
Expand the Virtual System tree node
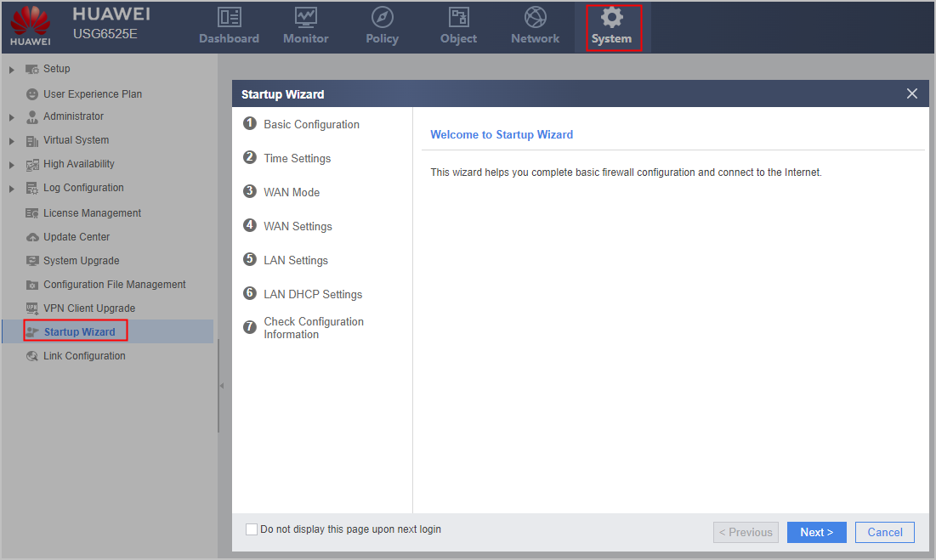tap(11, 141)
